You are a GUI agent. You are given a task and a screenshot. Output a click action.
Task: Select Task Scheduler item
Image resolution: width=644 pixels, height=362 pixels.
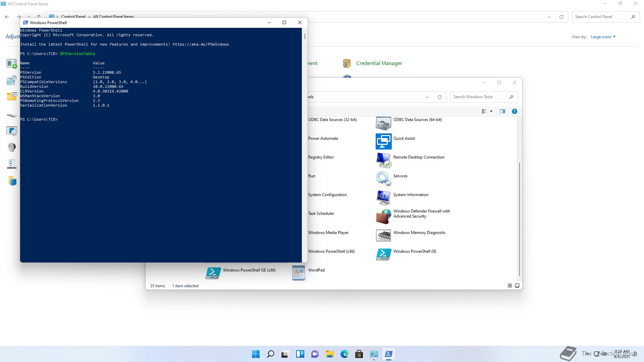pyautogui.click(x=321, y=214)
